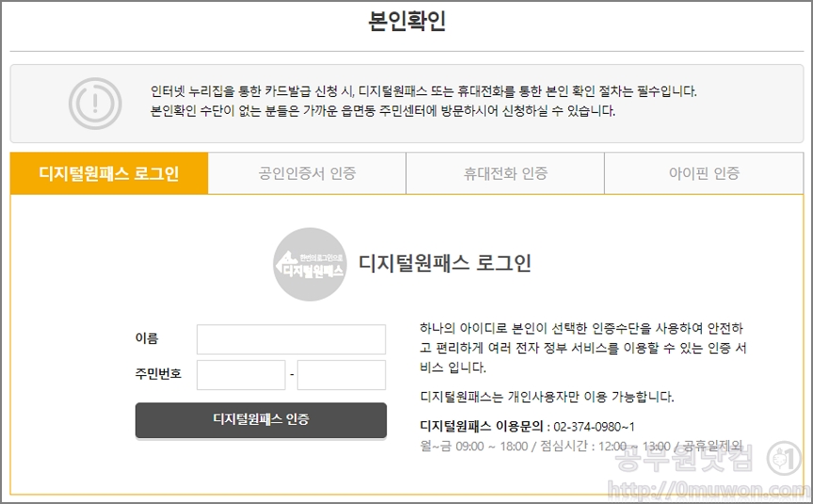Select the 본인확인 page heading
Screen dimensions: 813x504
[406, 22]
